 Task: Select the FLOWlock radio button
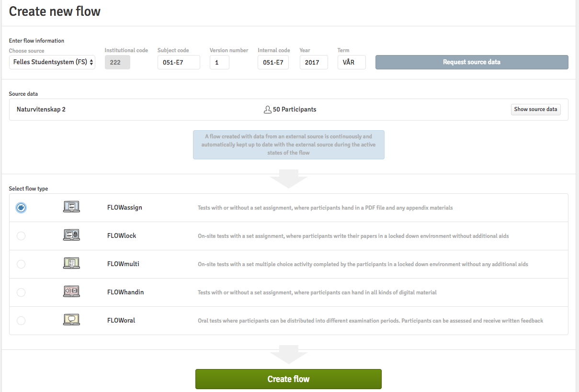click(21, 236)
